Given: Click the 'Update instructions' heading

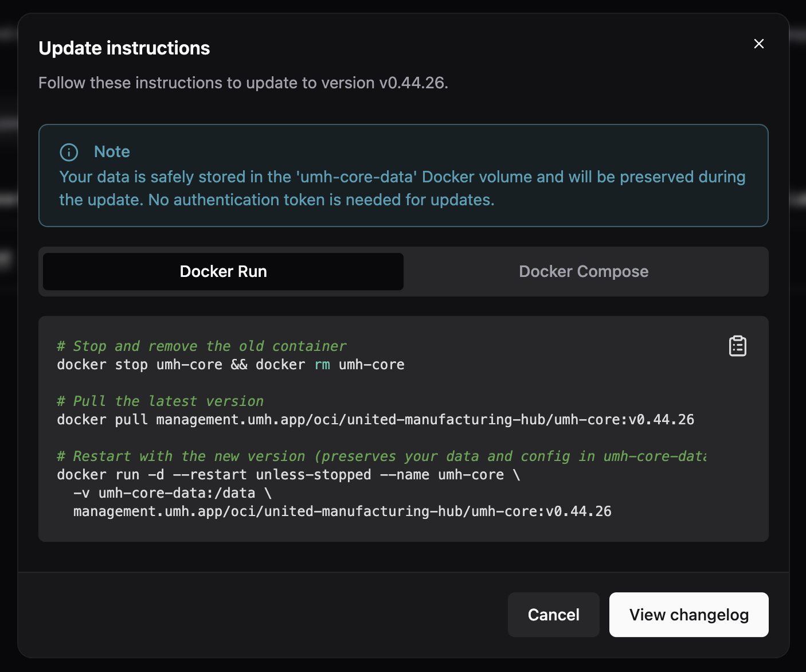Looking at the screenshot, I should [124, 48].
